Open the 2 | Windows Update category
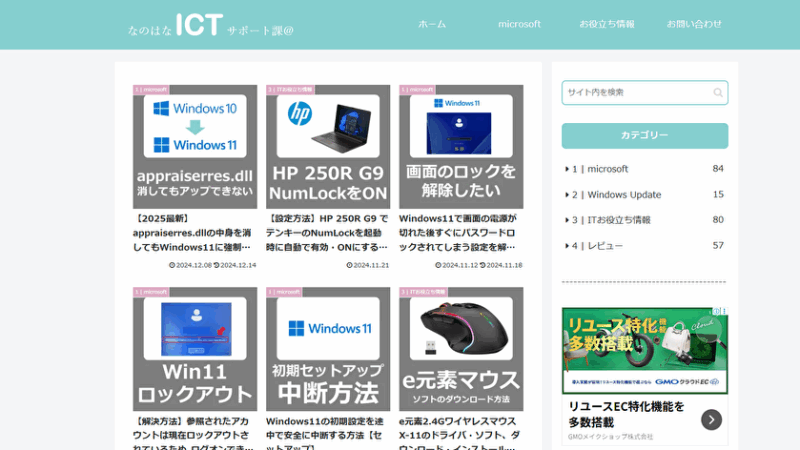 pyautogui.click(x=644, y=194)
